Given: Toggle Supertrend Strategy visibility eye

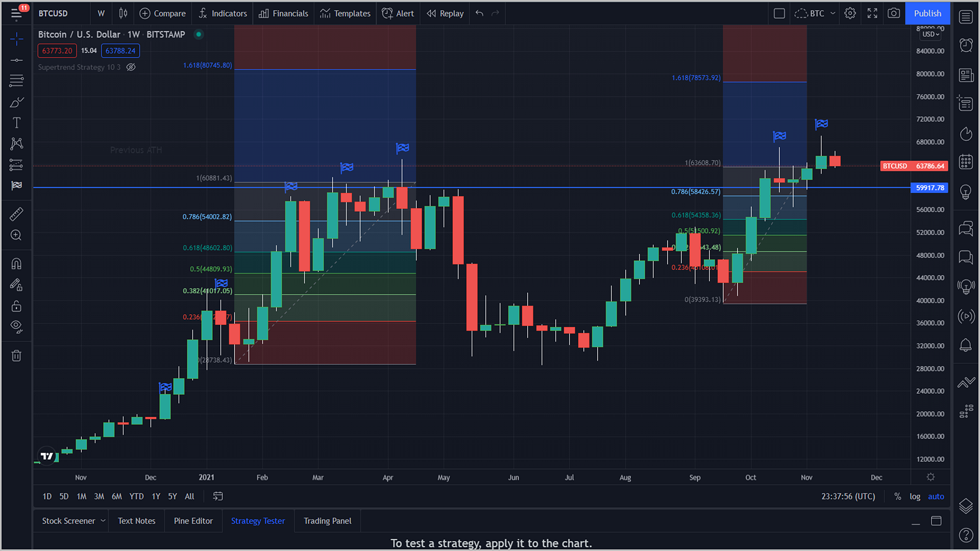Looking at the screenshot, I should click(x=131, y=67).
